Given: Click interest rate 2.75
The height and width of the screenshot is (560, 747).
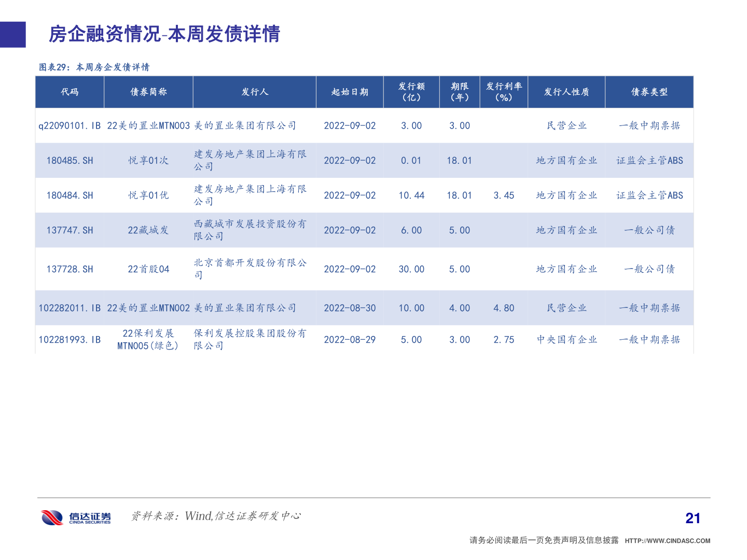Looking at the screenshot, I should click(504, 340).
